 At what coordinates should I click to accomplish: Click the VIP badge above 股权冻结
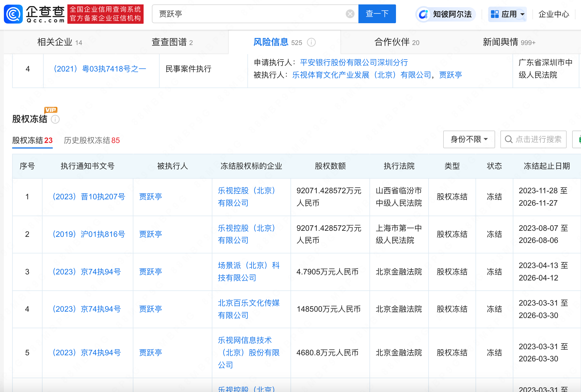click(51, 110)
